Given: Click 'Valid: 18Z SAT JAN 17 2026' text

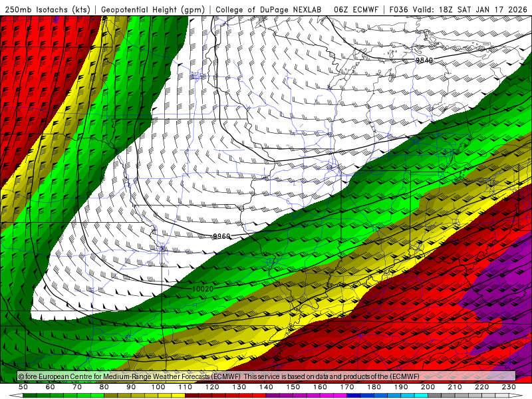Looking at the screenshot, I should (470, 9).
